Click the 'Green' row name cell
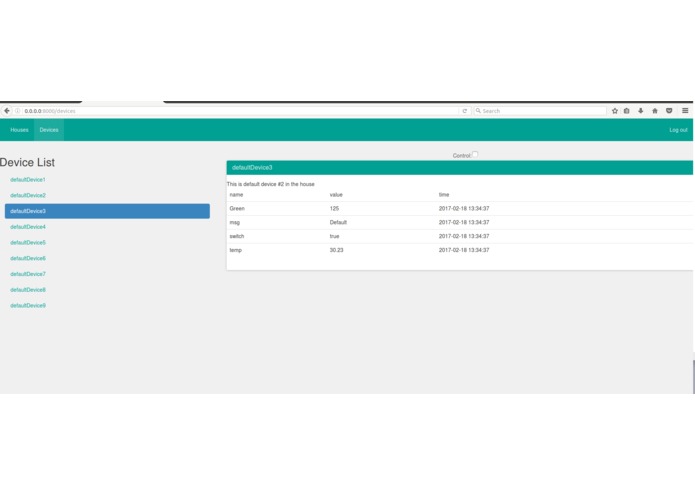The image size is (695, 494). point(237,208)
